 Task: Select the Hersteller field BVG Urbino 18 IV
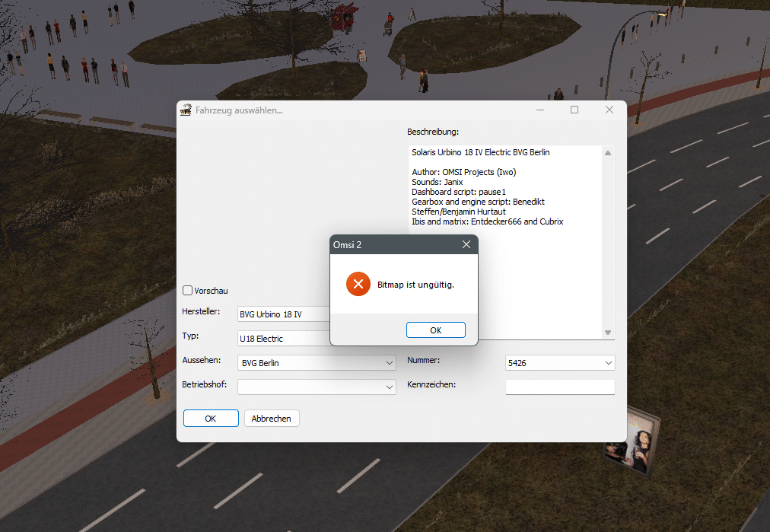[x=283, y=314]
